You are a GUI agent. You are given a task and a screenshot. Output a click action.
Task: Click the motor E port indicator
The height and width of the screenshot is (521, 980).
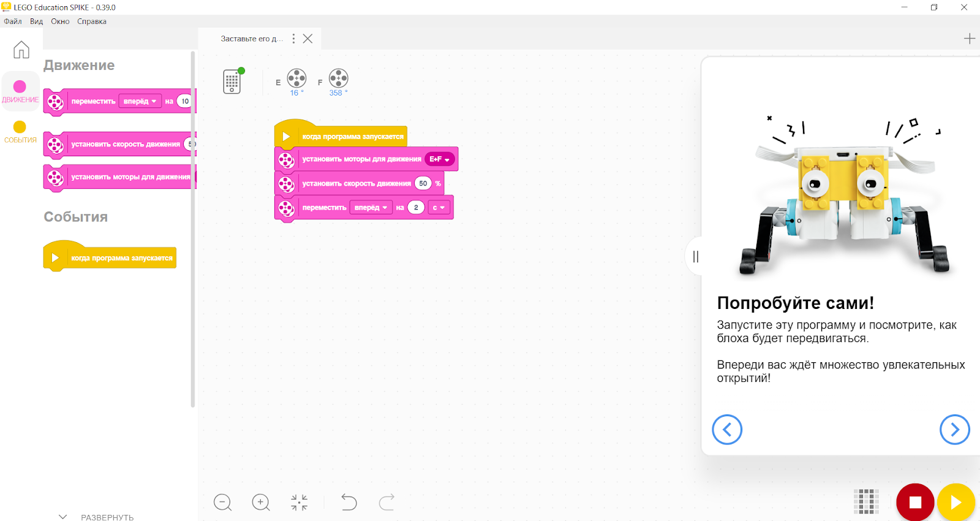tap(296, 78)
